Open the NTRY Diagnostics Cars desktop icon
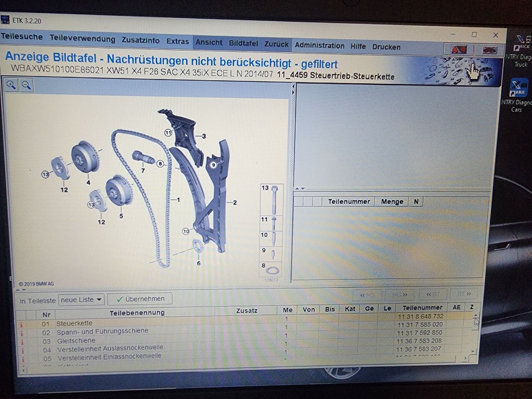This screenshot has width=532, height=399. coord(518,95)
